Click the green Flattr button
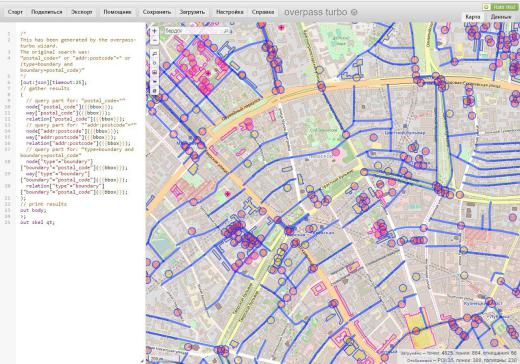Image resolution: width=520 pixels, height=364 pixels. (500, 7)
